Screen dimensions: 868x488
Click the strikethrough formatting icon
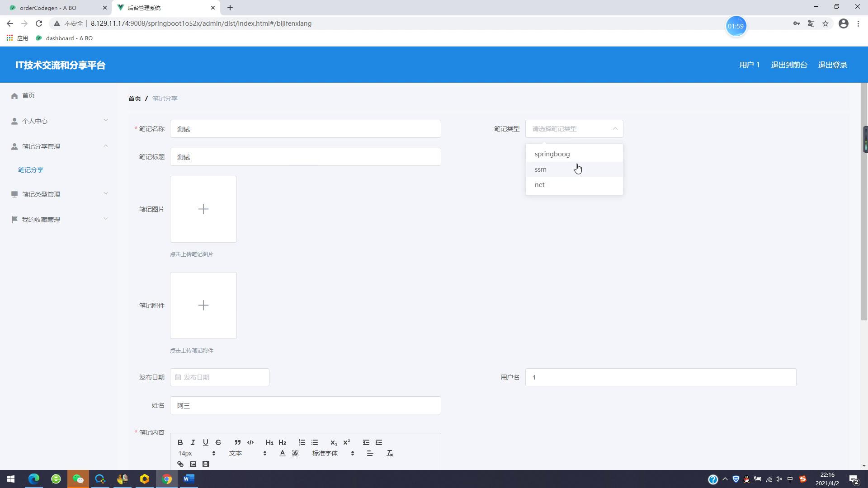coord(218,442)
